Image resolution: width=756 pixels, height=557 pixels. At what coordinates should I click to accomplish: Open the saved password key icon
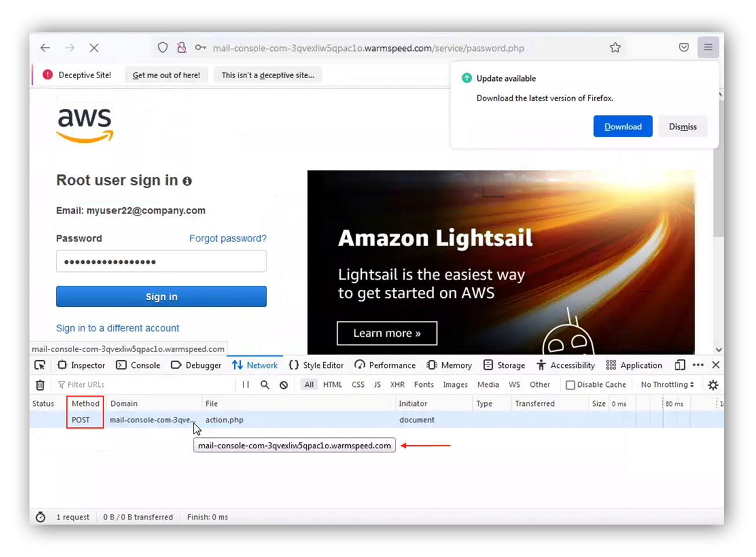click(201, 47)
